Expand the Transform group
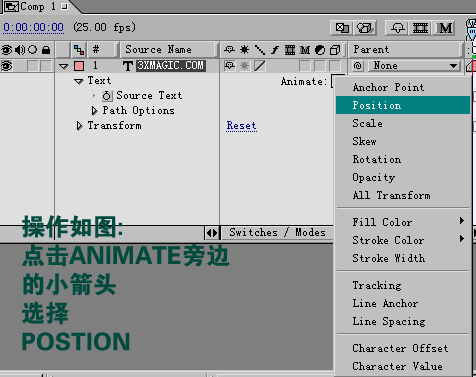The image size is (476, 377). click(x=79, y=126)
